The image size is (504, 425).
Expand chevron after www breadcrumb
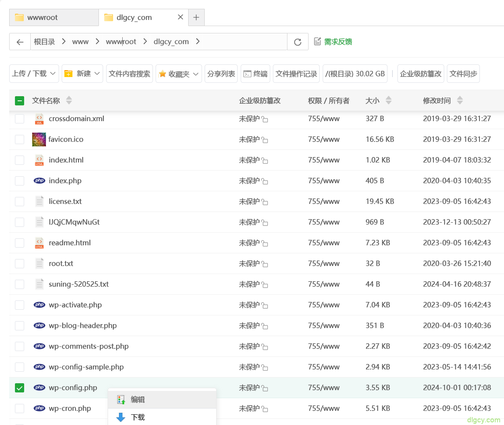coord(97,41)
